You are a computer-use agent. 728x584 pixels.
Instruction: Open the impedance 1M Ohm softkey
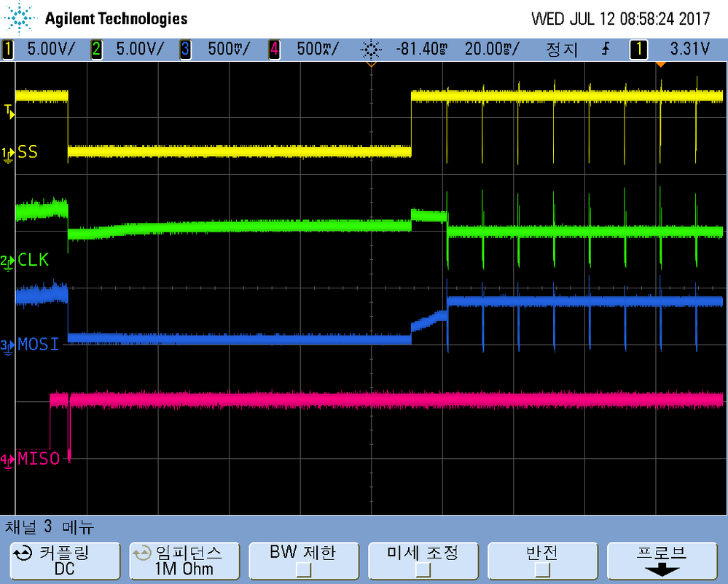(184, 561)
